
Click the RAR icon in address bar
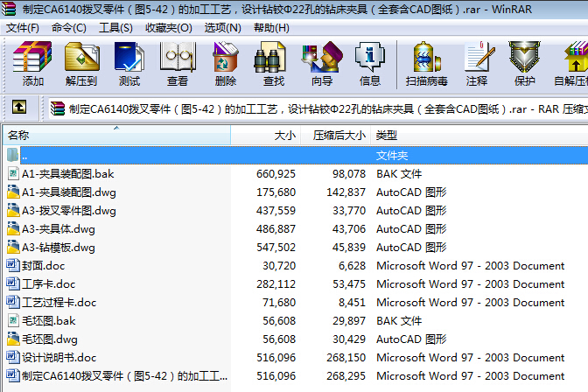coord(58,108)
